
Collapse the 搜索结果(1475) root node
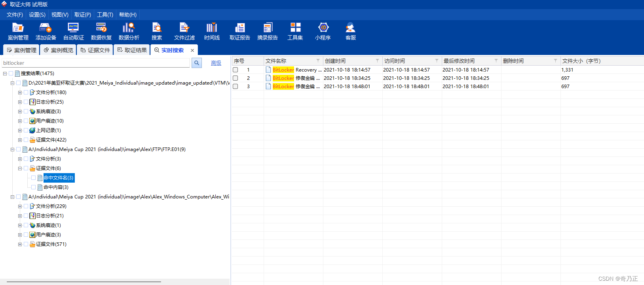[x=5, y=74]
